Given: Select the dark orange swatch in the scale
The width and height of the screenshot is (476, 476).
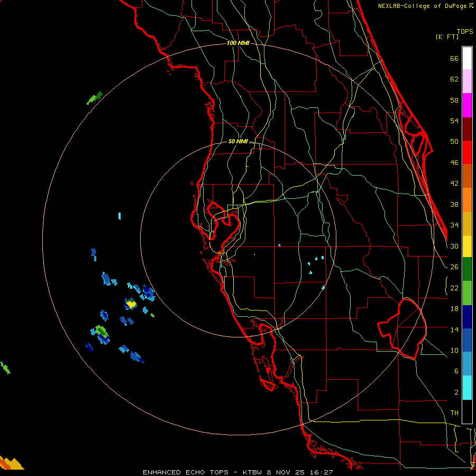Looking at the screenshot, I should pyautogui.click(x=467, y=176).
